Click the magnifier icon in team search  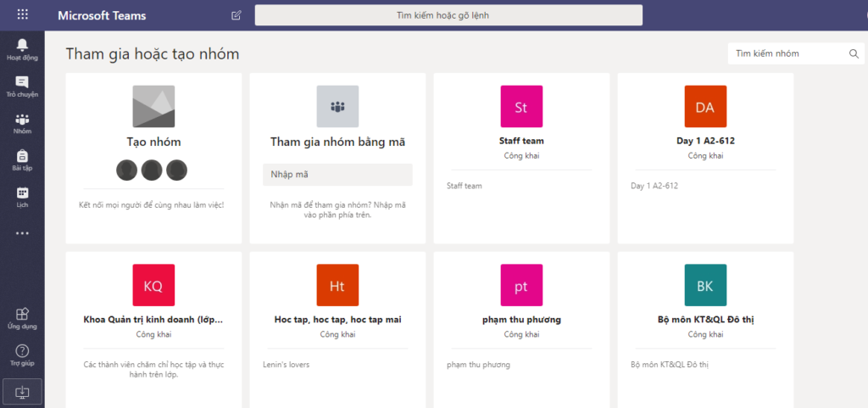coord(854,53)
